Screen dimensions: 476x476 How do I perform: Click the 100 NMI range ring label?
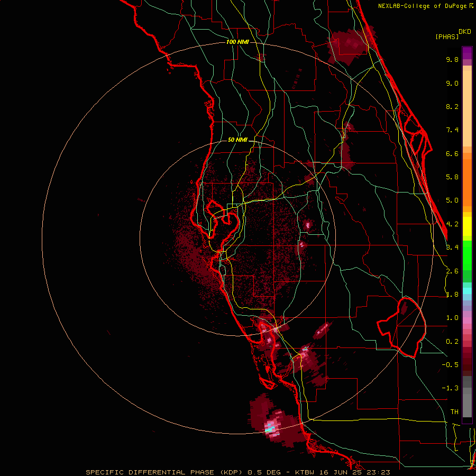237,42
